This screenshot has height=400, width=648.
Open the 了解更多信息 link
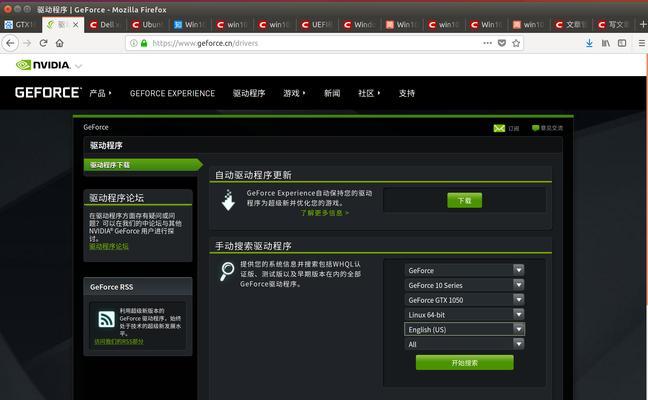click(324, 213)
